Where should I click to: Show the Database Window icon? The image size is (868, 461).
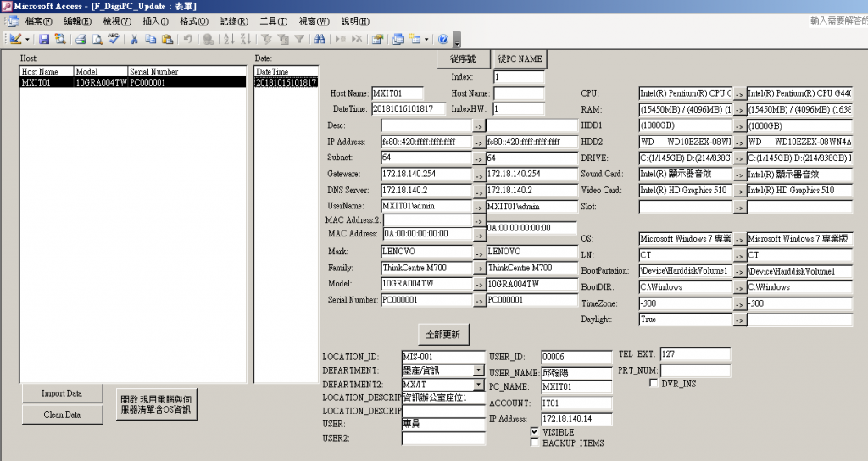[x=398, y=39]
